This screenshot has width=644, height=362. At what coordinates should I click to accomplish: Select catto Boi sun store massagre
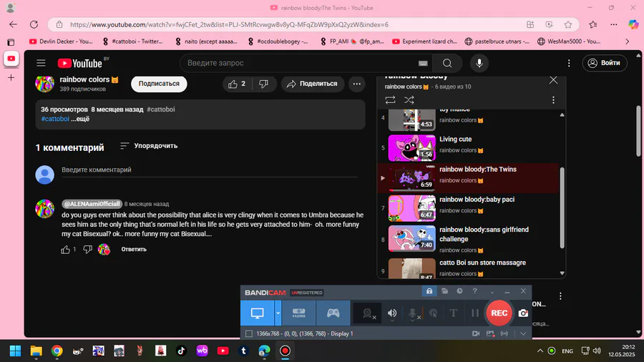coord(468,268)
